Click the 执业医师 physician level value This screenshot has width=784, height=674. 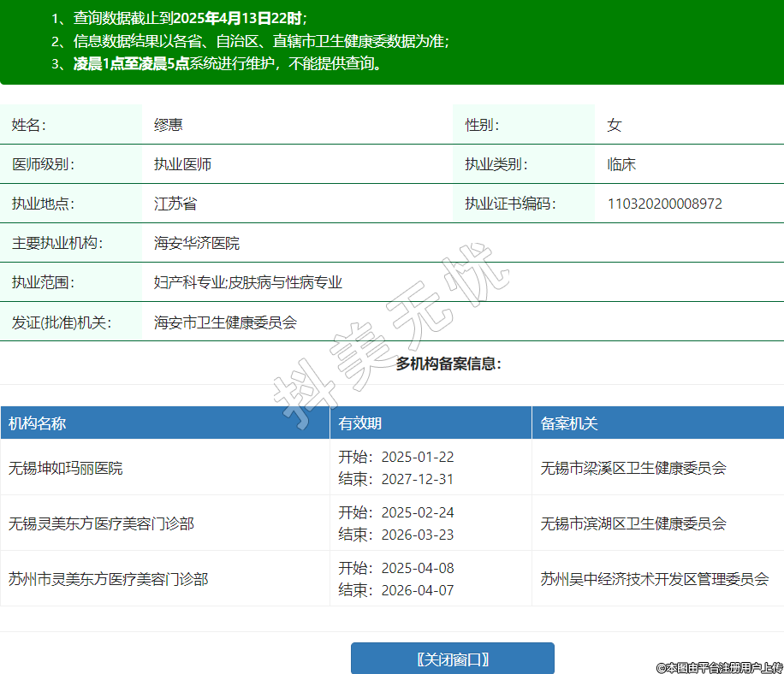coord(182,164)
